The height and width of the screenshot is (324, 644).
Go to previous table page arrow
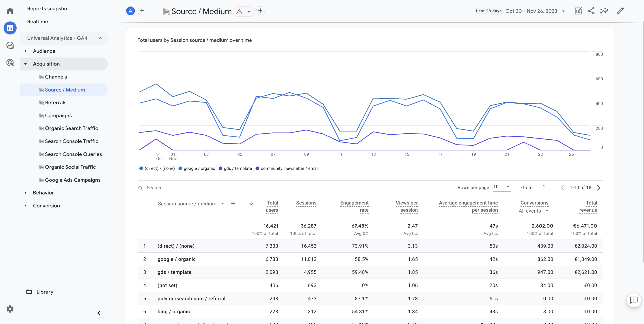tap(562, 188)
